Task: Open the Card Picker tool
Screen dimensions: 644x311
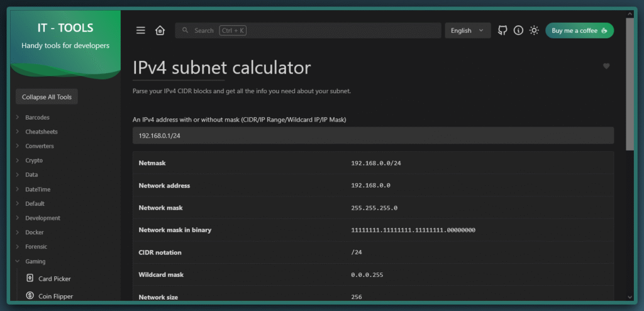Action: coord(55,278)
